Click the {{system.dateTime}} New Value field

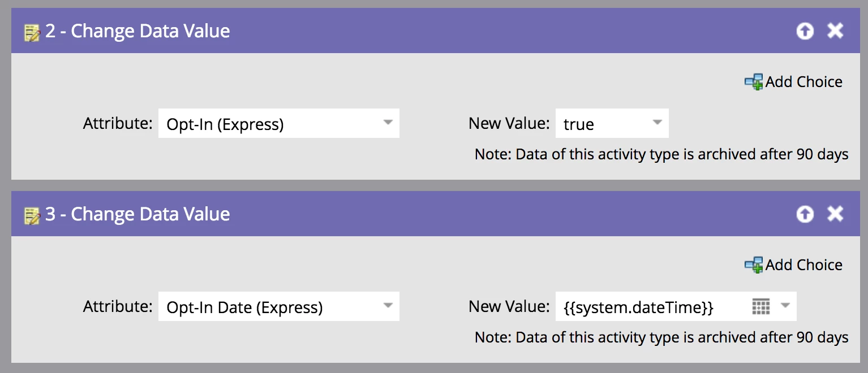676,306
